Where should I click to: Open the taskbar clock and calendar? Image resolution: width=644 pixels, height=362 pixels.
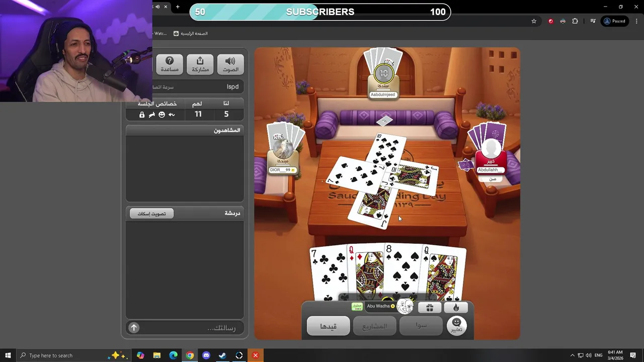(x=615, y=355)
